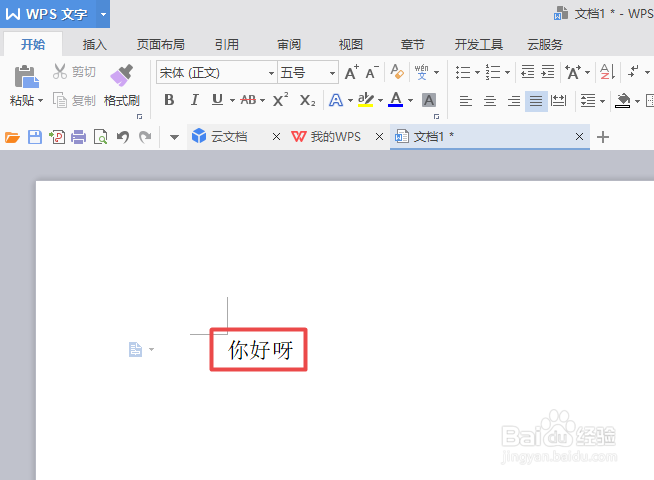This screenshot has width=654, height=480.
Task: Sort text with A-Z icon
Action: click(607, 72)
